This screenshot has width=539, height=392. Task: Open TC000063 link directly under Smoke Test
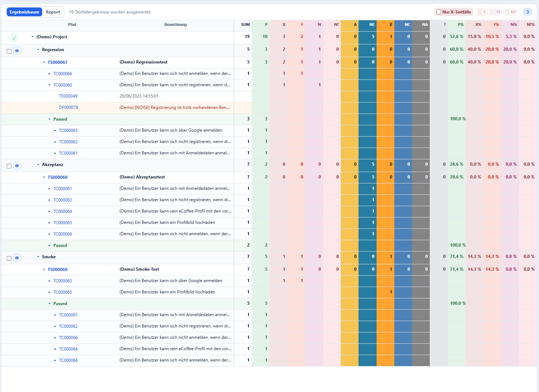(x=62, y=281)
